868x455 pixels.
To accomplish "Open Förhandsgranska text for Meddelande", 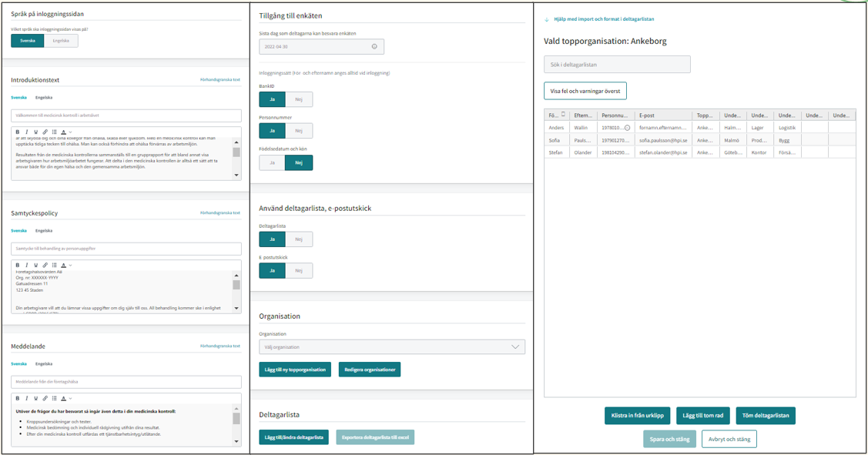I will click(x=220, y=346).
